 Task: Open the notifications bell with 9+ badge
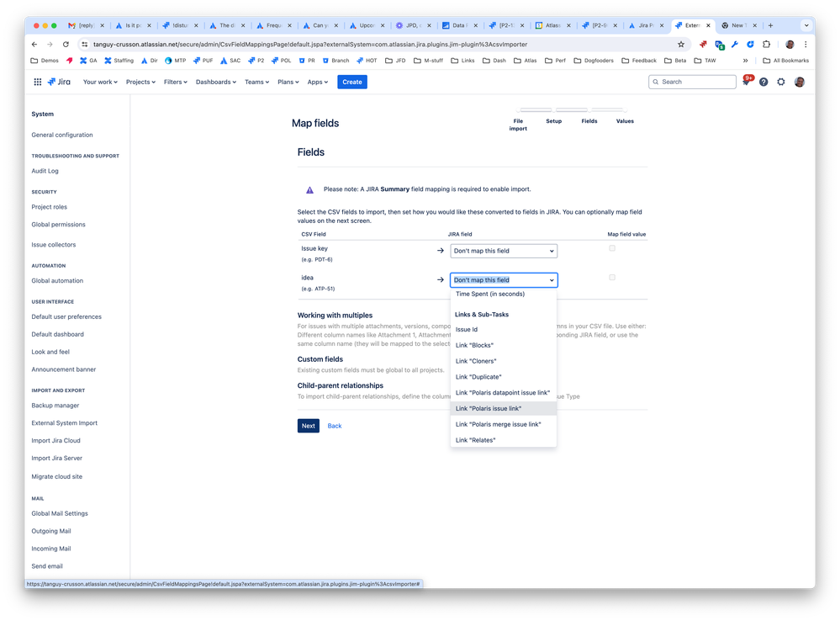tap(747, 82)
